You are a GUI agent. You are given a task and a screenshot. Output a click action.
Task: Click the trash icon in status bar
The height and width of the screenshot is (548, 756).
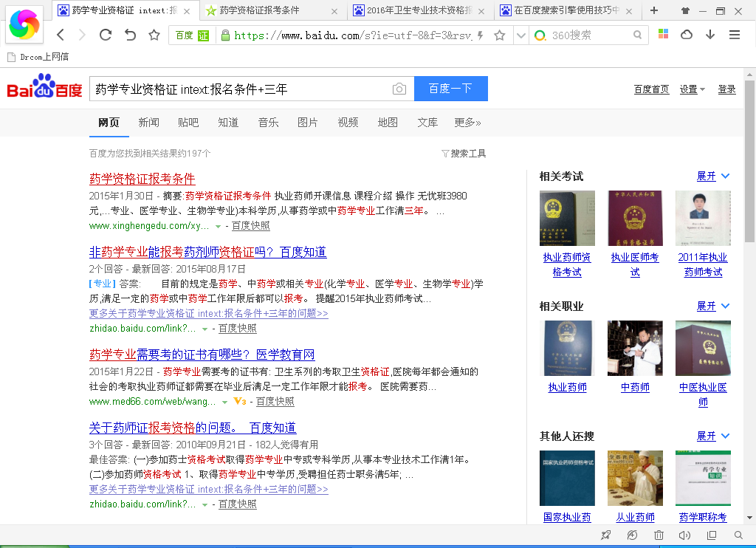pos(659,535)
